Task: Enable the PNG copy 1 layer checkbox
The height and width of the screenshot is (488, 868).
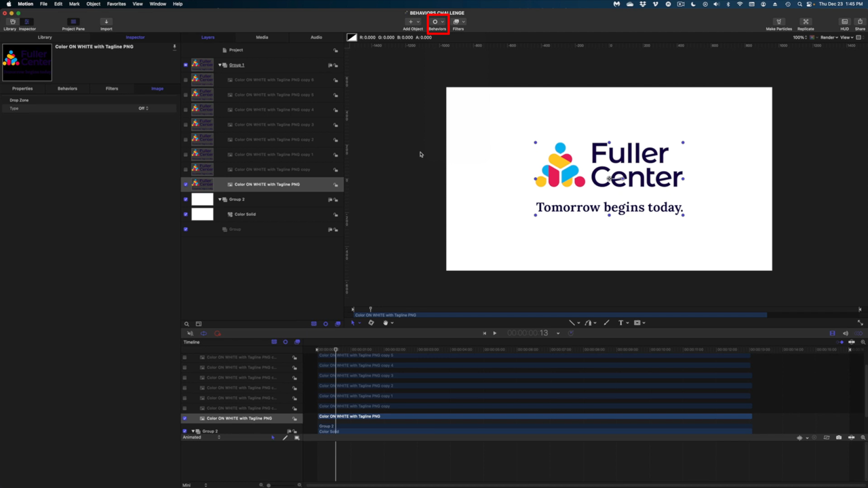Action: tap(186, 155)
